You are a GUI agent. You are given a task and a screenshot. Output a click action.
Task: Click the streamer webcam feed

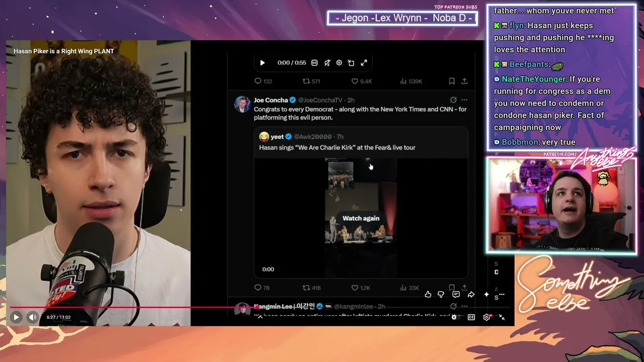561,206
